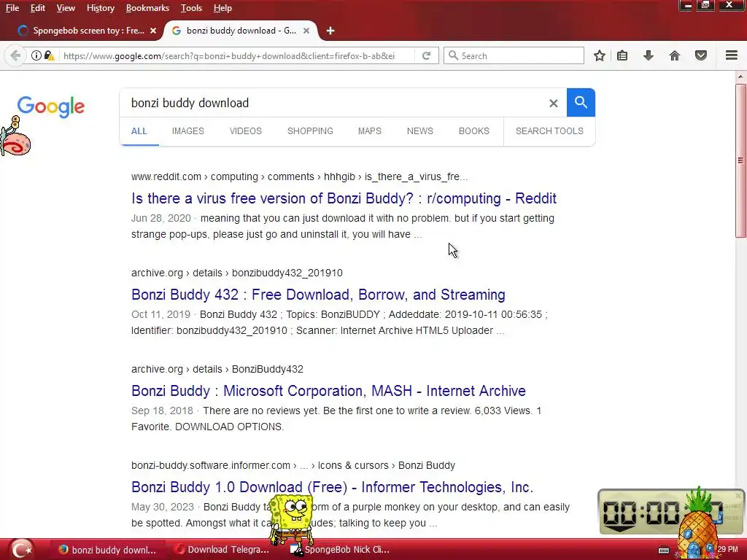The width and height of the screenshot is (747, 560).
Task: Open the Bookmarks menu
Action: (147, 8)
